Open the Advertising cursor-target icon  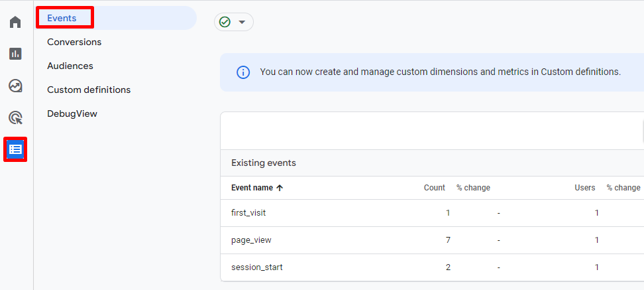15,118
